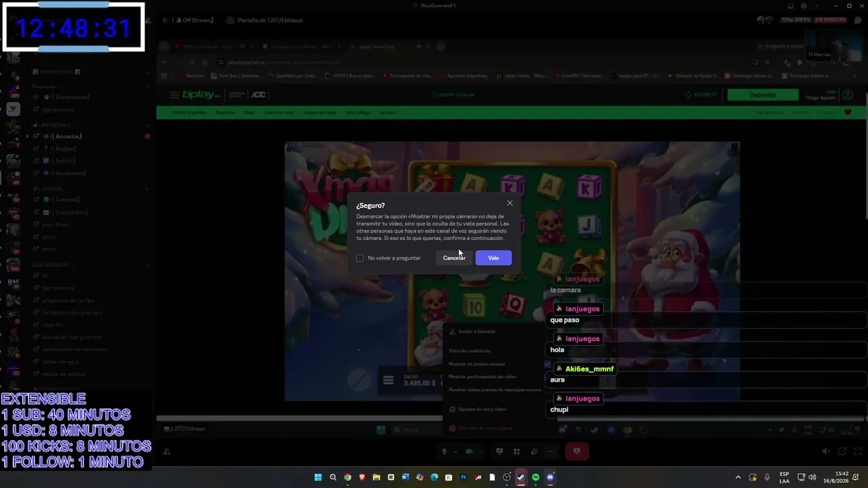Open OBS Studio from the taskbar
868x488 pixels.
(507, 477)
